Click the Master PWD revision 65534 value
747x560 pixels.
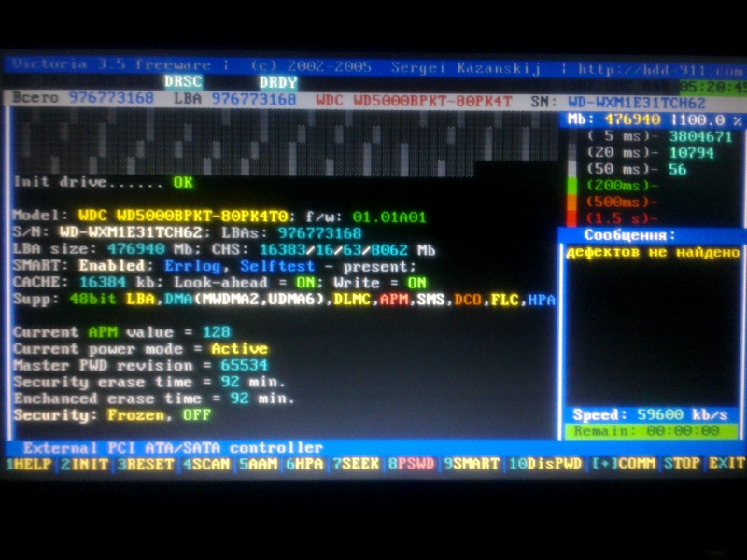(x=244, y=365)
